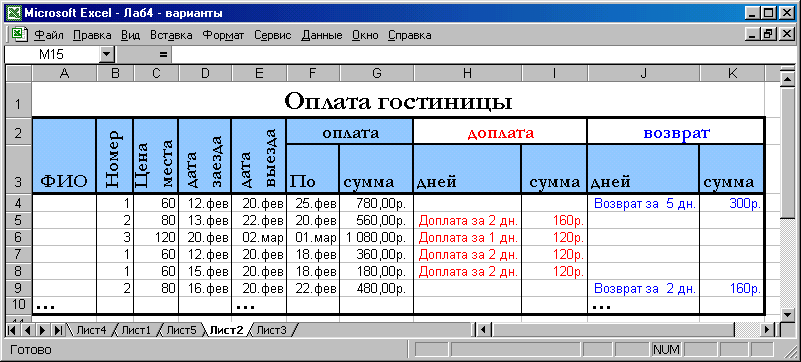Open the Вид menu
This screenshot has height=362, width=801.
click(x=131, y=35)
